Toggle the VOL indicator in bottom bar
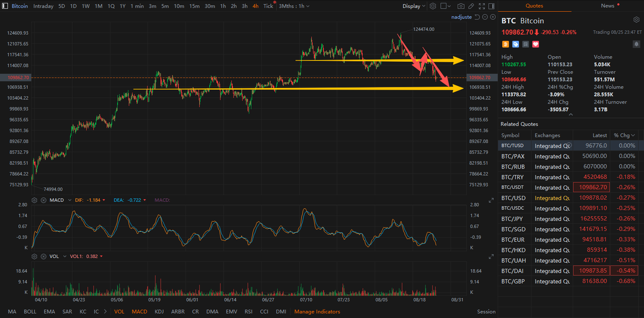Viewport: 644px width, 318px height. point(119,312)
